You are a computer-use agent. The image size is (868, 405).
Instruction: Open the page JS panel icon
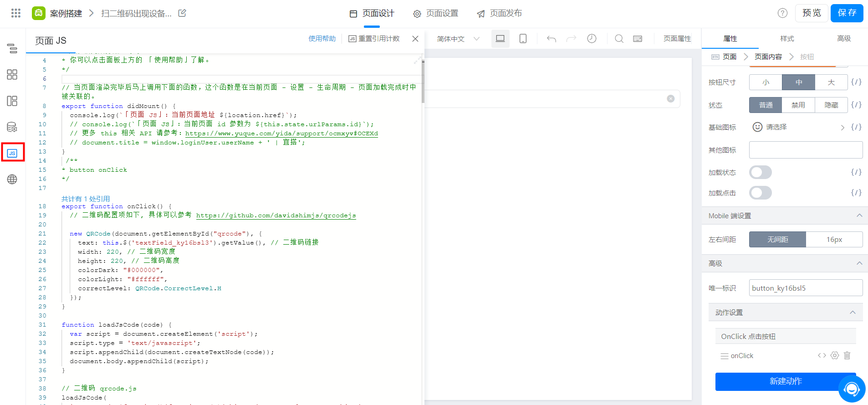[x=12, y=153]
